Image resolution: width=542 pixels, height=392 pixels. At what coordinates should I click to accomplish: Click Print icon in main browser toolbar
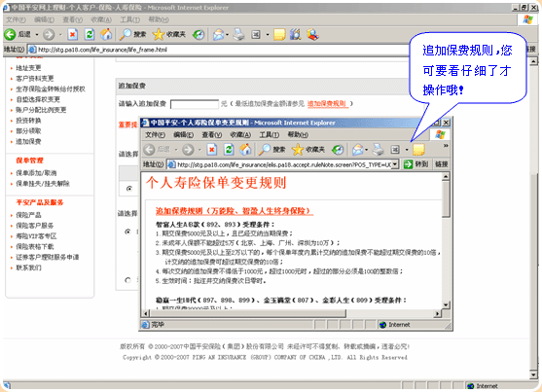[238, 34]
